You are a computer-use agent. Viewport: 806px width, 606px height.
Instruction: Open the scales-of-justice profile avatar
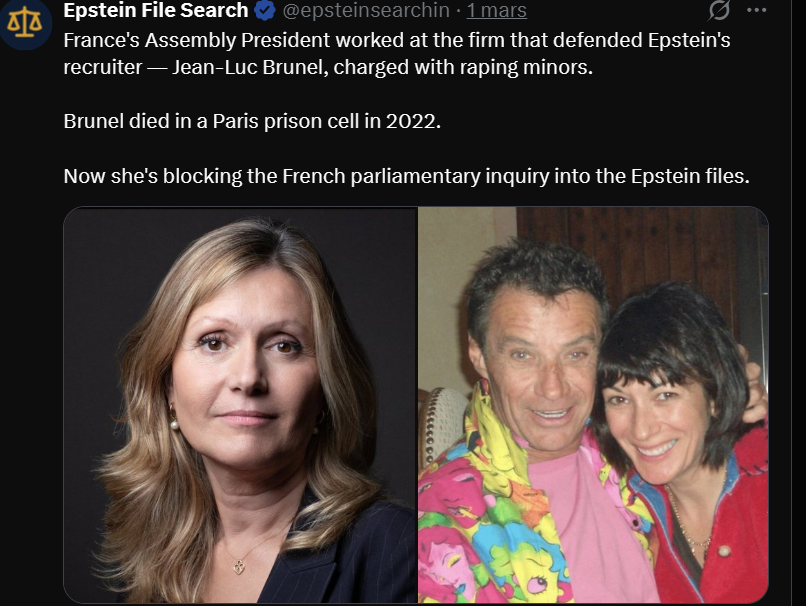click(24, 23)
